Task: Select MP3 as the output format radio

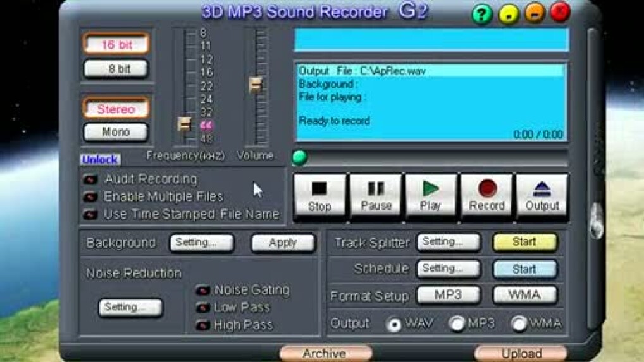Action: point(457,324)
